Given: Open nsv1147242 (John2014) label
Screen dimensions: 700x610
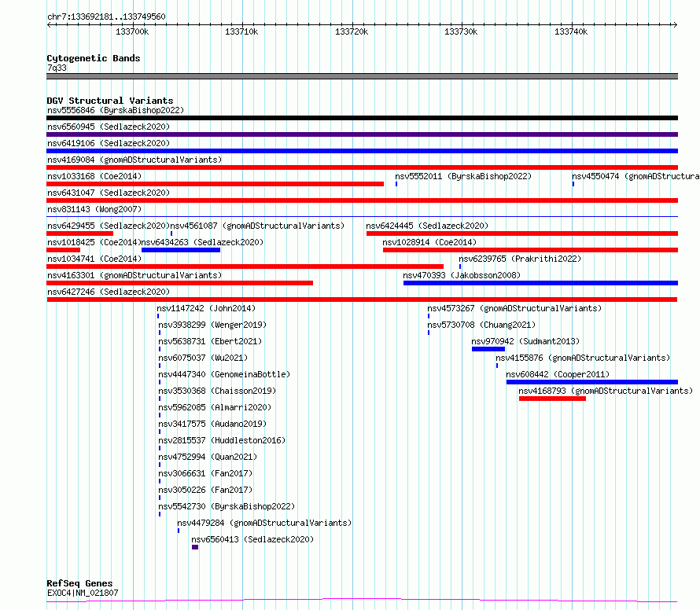Looking at the screenshot, I should pyautogui.click(x=206, y=308).
